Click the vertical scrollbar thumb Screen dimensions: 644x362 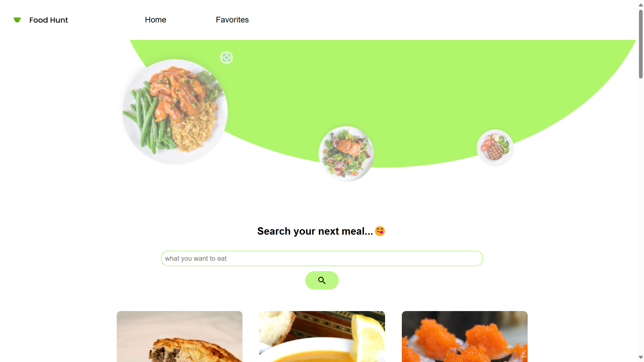point(641,44)
